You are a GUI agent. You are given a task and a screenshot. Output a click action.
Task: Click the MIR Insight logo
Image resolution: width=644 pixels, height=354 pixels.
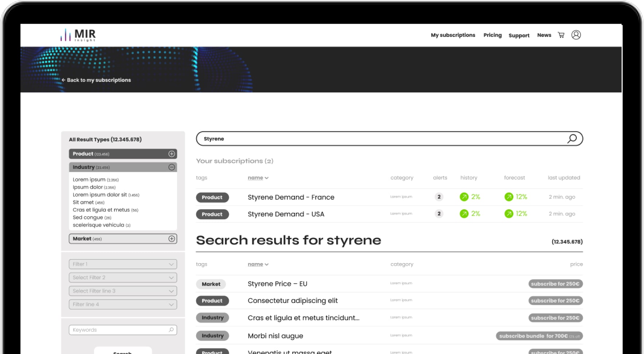78,35
